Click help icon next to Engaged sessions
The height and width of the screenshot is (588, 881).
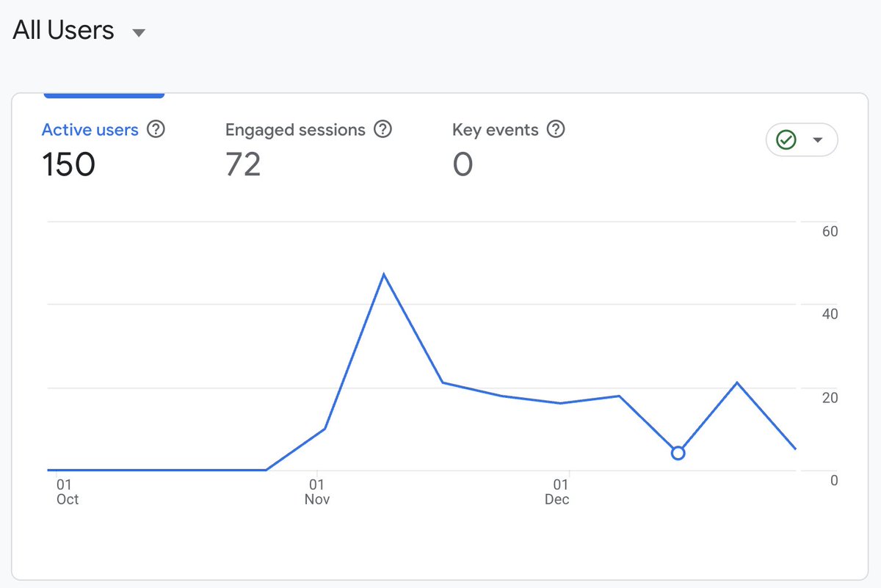(383, 129)
